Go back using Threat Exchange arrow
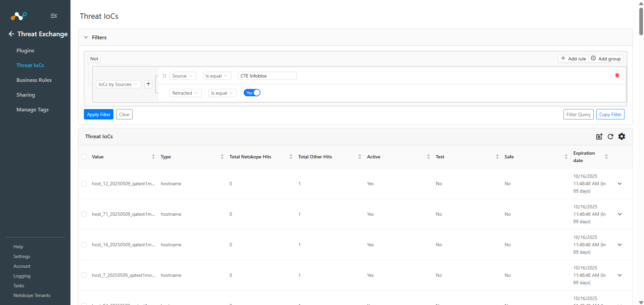 pyautogui.click(x=11, y=34)
